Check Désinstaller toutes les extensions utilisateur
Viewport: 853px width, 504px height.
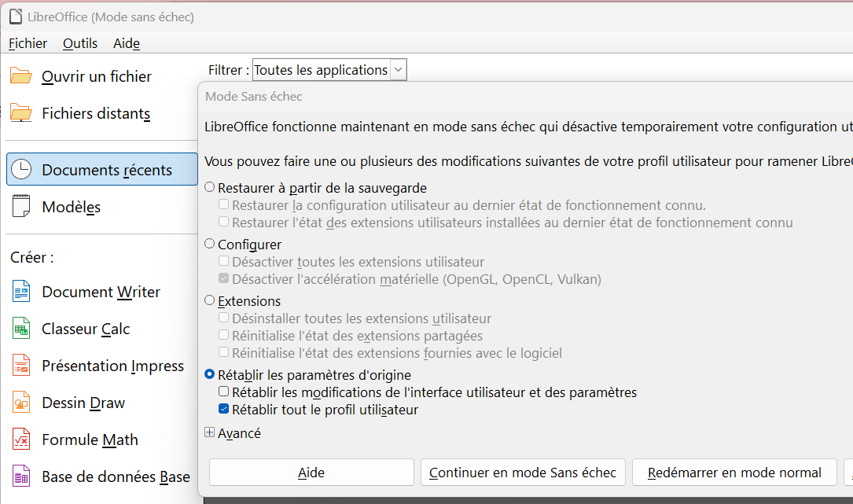coord(223,318)
